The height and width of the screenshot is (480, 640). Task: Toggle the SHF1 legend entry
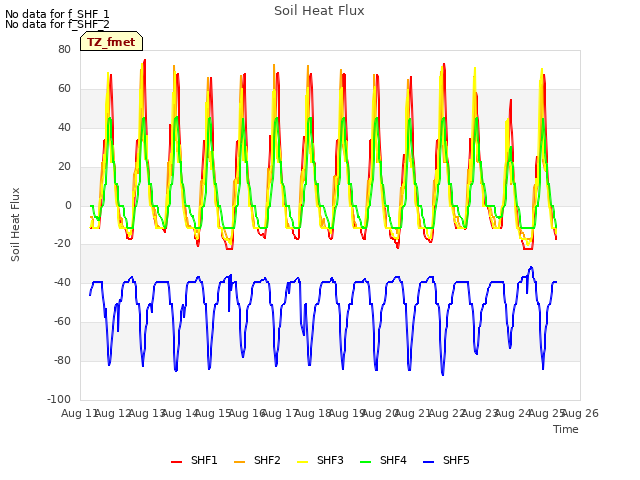pos(194,460)
